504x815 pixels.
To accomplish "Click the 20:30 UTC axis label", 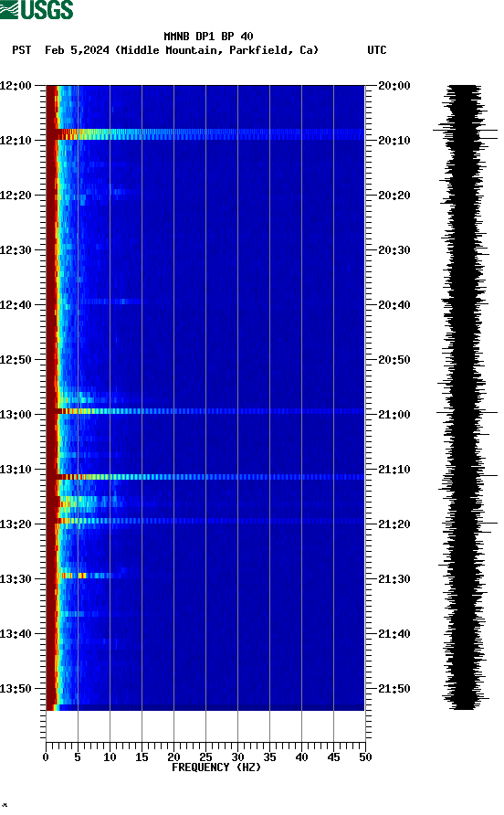I will (x=394, y=250).
